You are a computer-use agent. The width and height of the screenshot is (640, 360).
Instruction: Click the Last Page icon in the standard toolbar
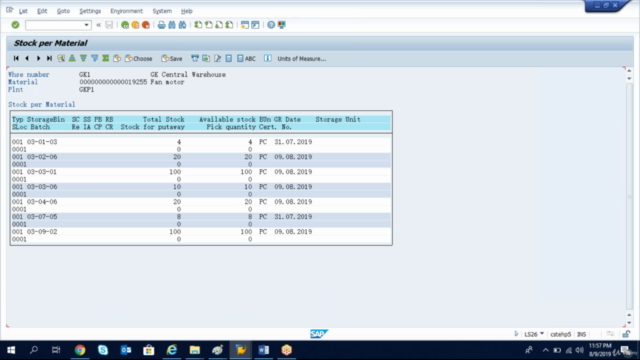point(229,25)
